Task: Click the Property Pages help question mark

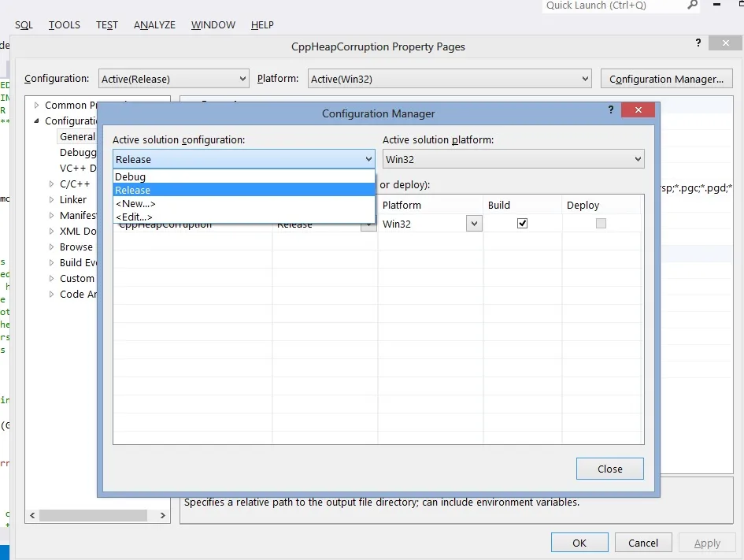Action: pos(698,43)
